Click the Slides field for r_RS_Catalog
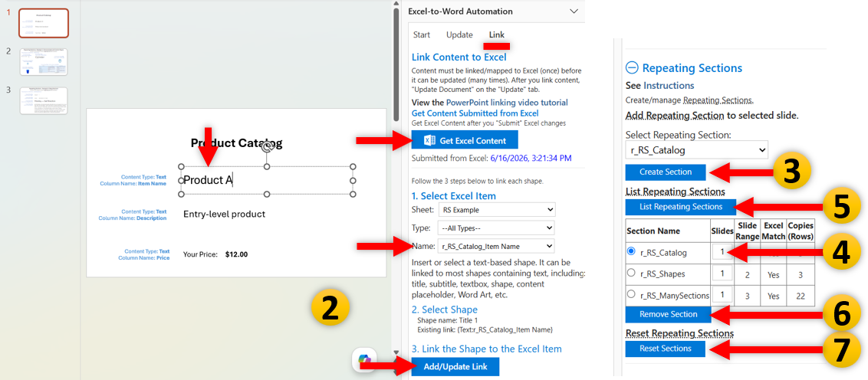 coord(721,252)
